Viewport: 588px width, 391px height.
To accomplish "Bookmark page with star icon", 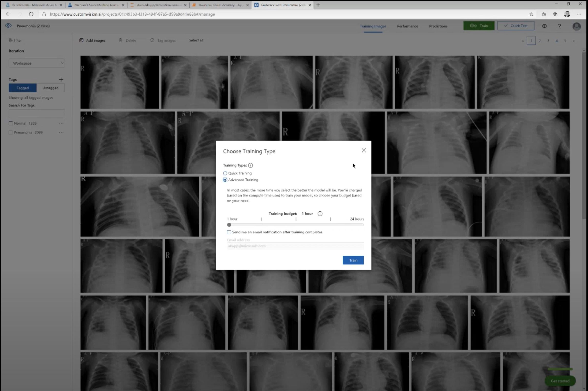I will [x=531, y=14].
